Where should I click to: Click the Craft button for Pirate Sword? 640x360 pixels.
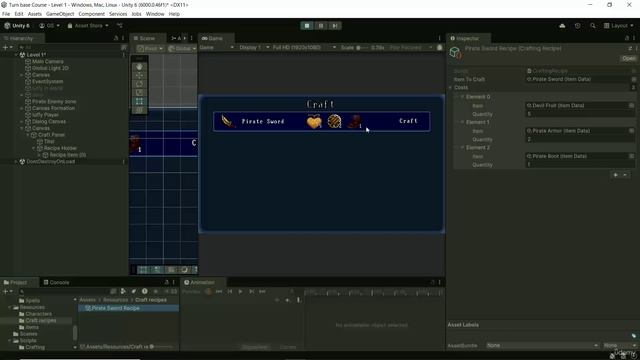pyautogui.click(x=408, y=121)
